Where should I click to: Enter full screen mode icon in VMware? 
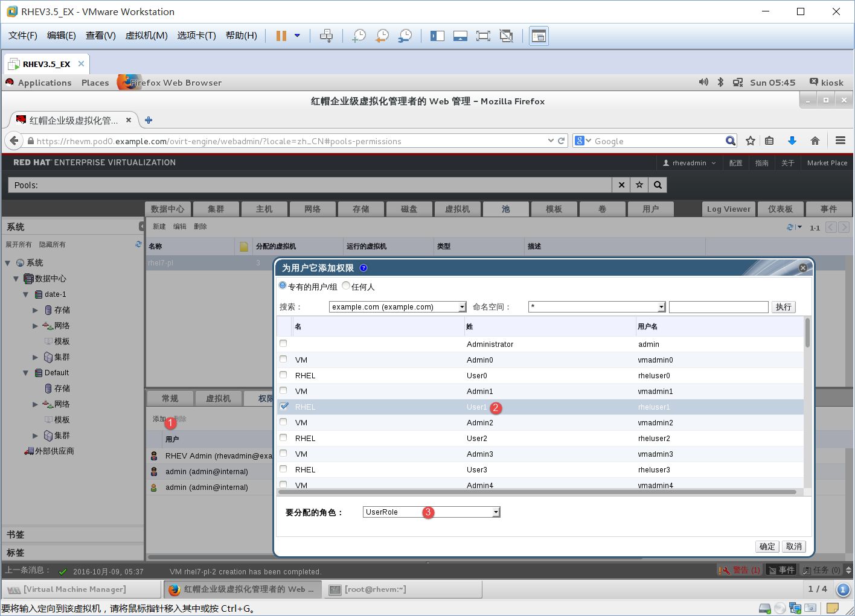[483, 36]
